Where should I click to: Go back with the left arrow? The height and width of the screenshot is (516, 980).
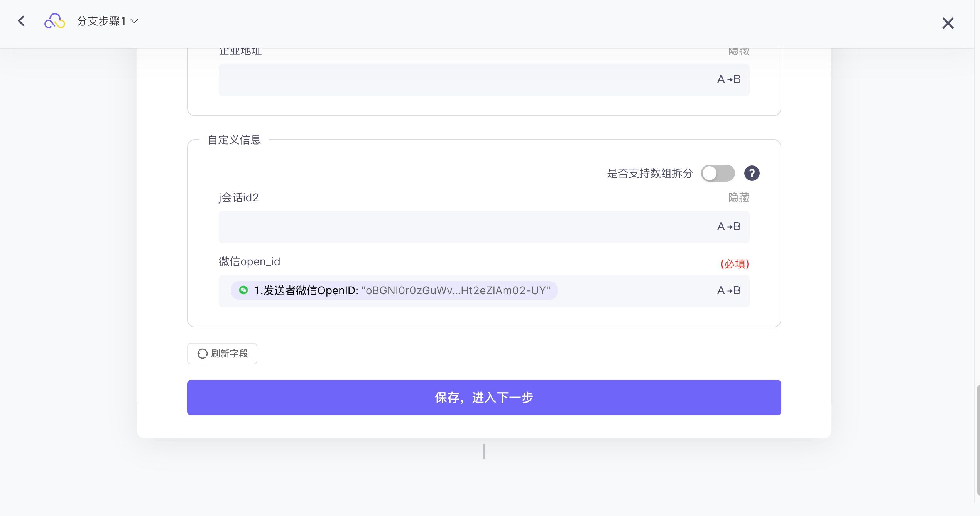pyautogui.click(x=22, y=21)
